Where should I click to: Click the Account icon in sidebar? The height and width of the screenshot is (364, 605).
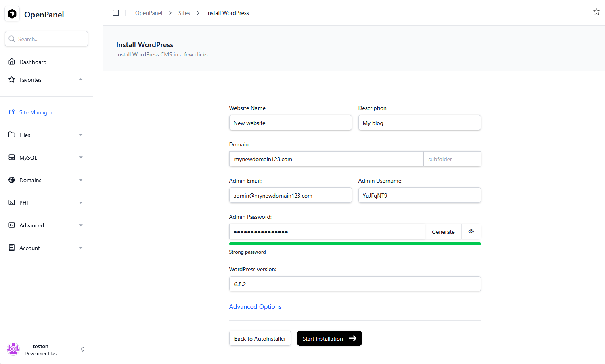[x=12, y=248]
